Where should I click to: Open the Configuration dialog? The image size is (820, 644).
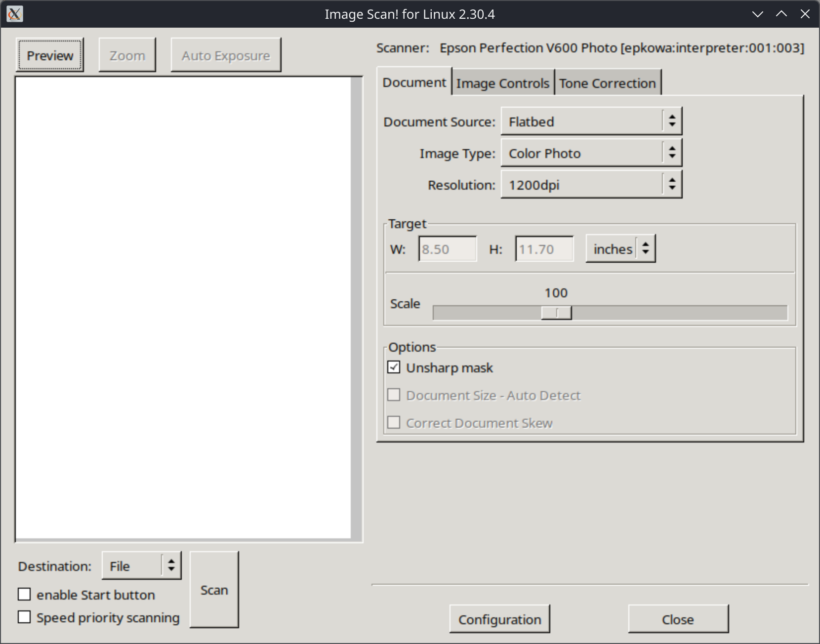tap(499, 619)
